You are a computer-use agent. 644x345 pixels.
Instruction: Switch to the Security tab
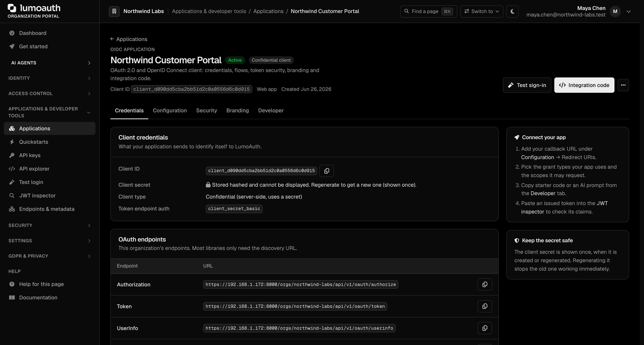pyautogui.click(x=206, y=111)
